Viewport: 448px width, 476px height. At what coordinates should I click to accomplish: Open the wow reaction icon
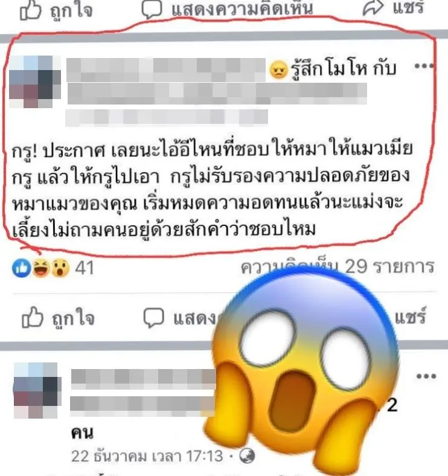(60, 268)
